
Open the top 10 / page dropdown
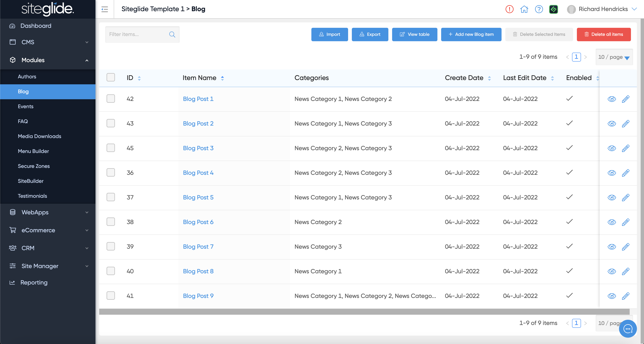pos(614,57)
